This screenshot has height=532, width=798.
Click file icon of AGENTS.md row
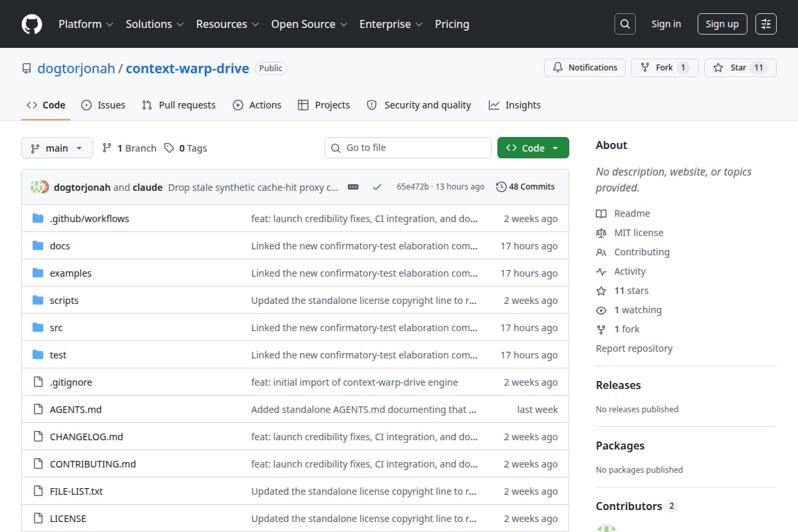pos(38,410)
